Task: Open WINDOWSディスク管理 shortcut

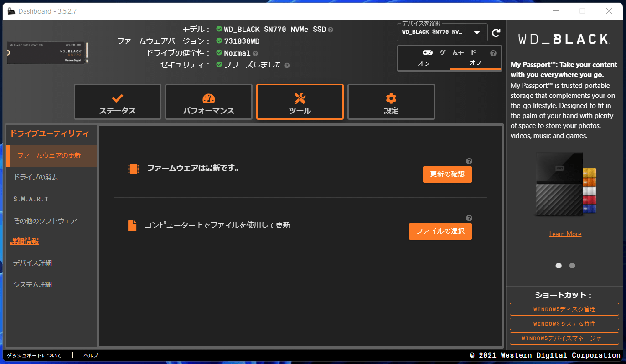Action: 564,309
